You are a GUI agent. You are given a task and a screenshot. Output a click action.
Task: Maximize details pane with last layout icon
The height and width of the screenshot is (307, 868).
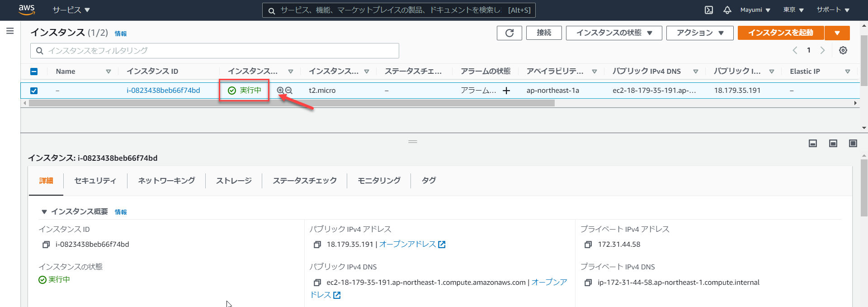(x=853, y=144)
